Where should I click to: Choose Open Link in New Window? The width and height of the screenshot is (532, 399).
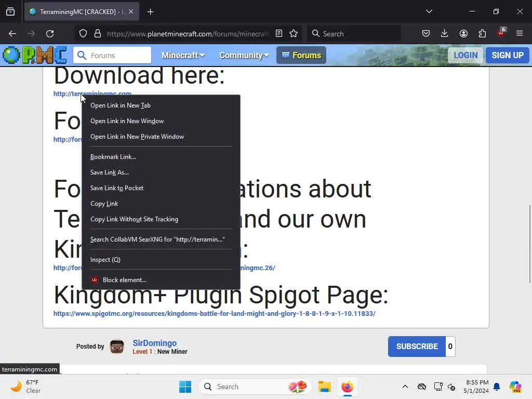coord(161,121)
